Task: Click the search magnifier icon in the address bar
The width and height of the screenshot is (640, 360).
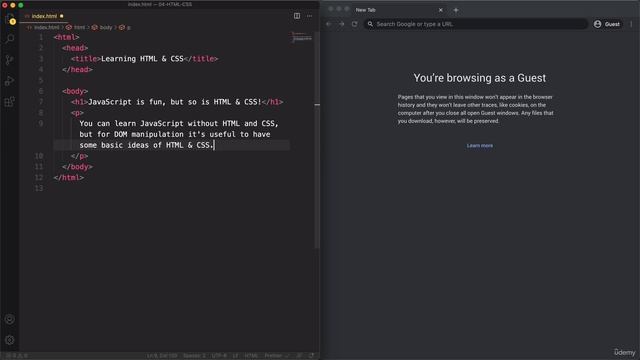Action: 370,24
